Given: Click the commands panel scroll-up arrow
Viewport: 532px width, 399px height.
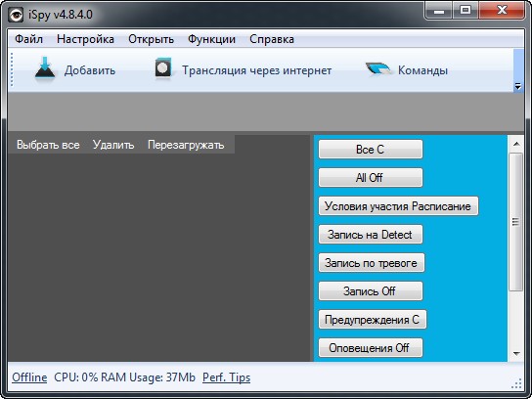Looking at the screenshot, I should click(x=516, y=144).
